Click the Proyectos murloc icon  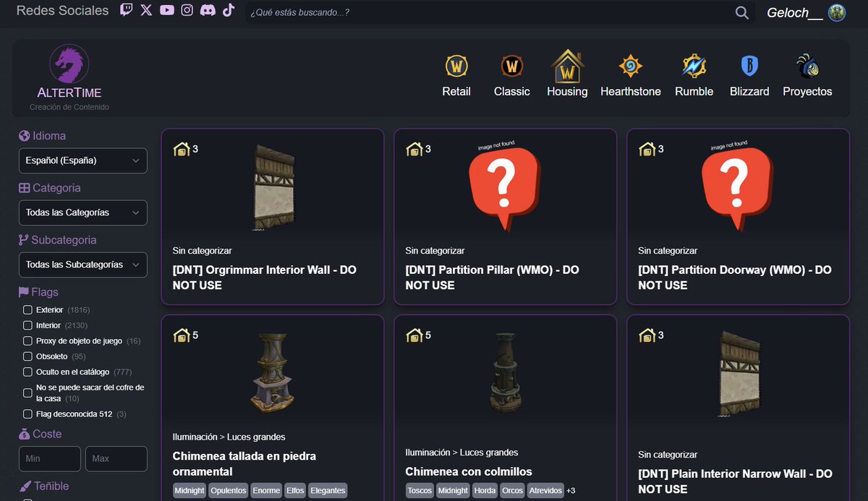point(807,67)
